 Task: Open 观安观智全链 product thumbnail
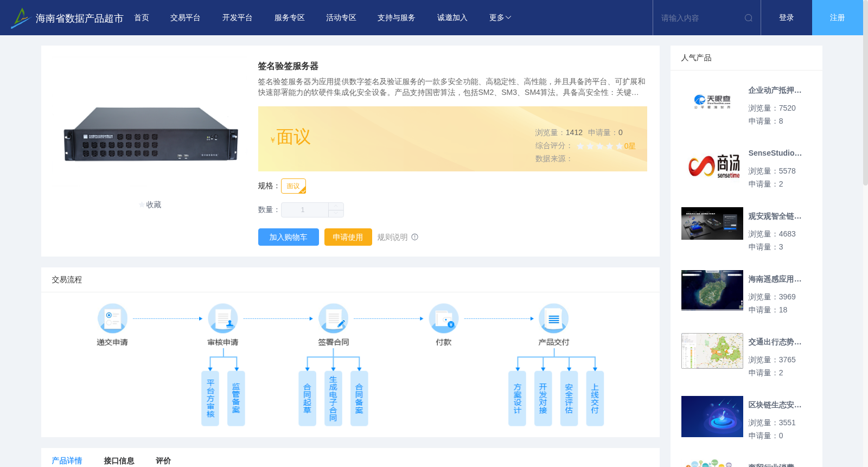point(712,223)
